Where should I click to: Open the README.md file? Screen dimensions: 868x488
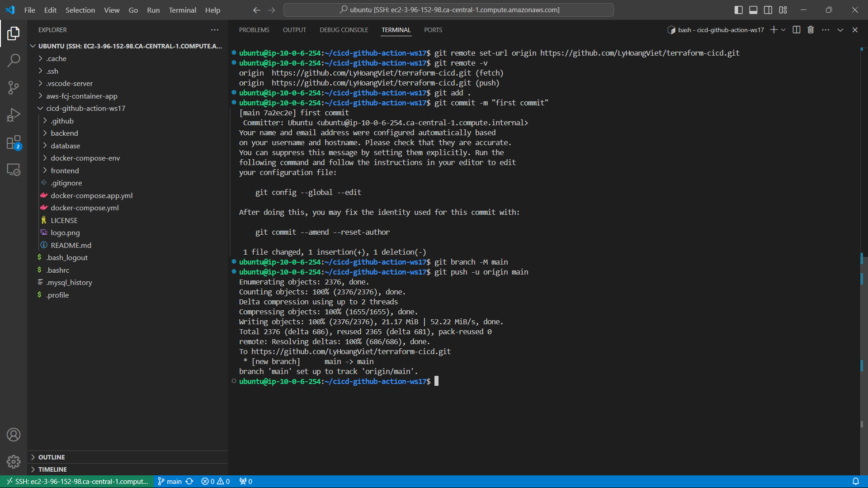pyautogui.click(x=127, y=245)
